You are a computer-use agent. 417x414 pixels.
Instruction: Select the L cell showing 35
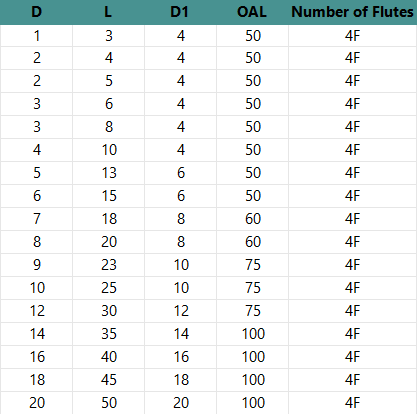coord(108,334)
